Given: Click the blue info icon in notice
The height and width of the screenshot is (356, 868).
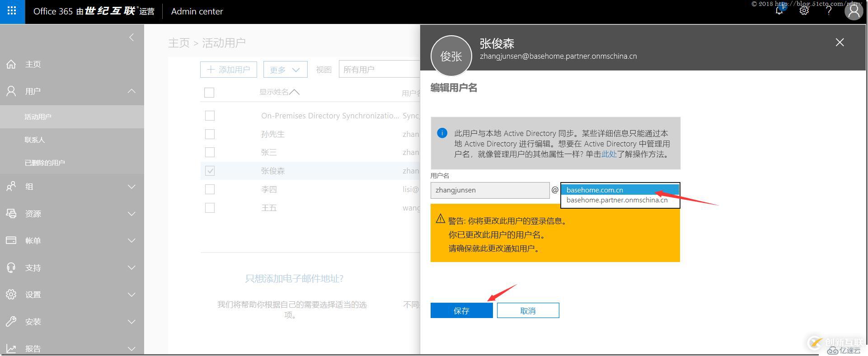Looking at the screenshot, I should click(442, 133).
